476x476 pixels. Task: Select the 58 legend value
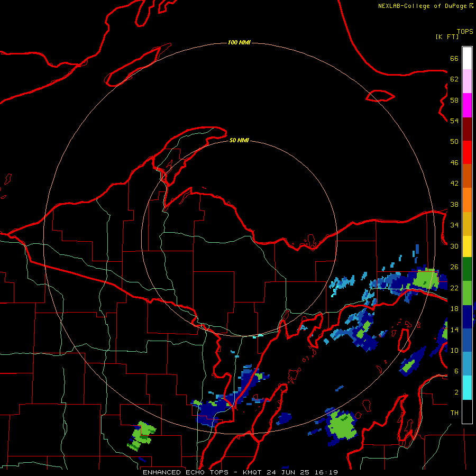pyautogui.click(x=454, y=100)
